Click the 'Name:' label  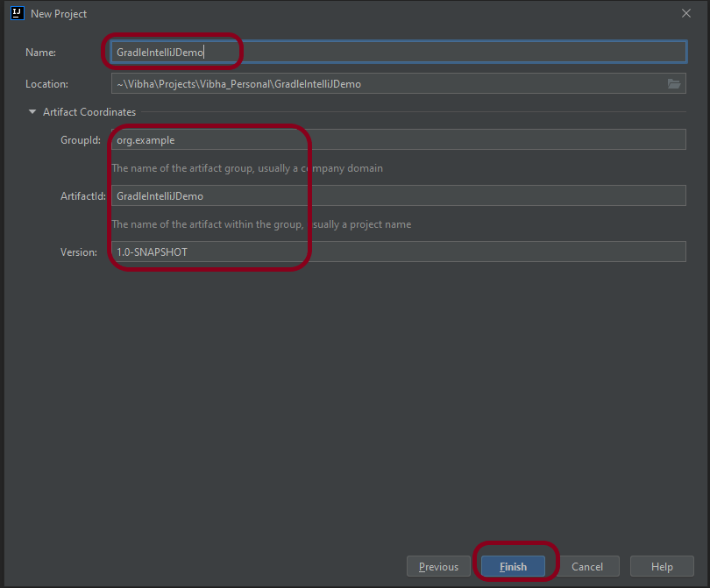[40, 53]
